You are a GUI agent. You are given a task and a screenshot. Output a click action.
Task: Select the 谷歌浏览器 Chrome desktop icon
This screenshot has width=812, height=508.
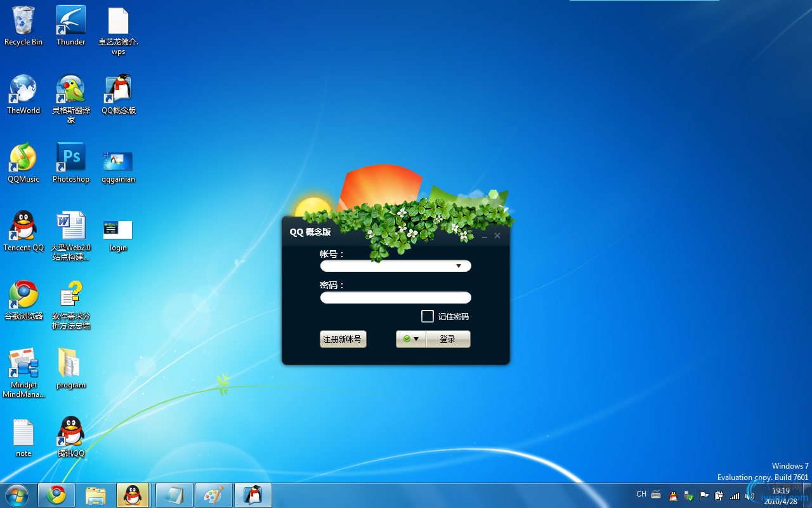click(x=23, y=300)
